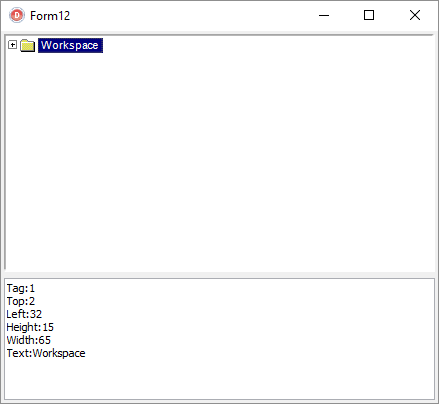
Task: Click the Top:2 line in memo
Action: [x=21, y=301]
